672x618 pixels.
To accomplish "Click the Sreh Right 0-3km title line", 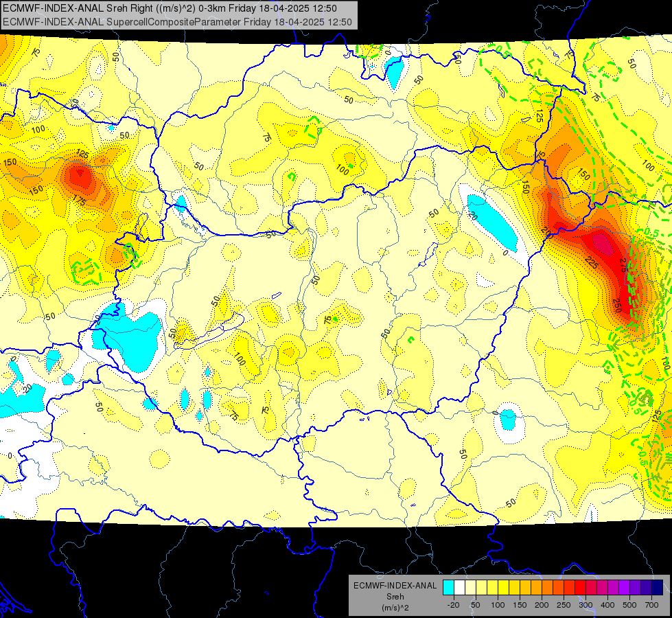I will pyautogui.click(x=170, y=8).
